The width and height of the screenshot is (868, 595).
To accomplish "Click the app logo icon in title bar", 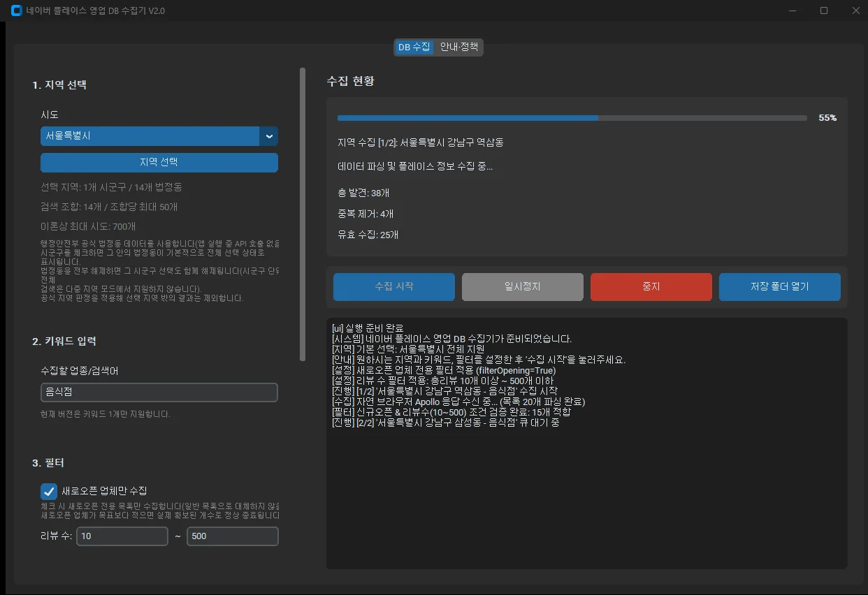I will (15, 10).
